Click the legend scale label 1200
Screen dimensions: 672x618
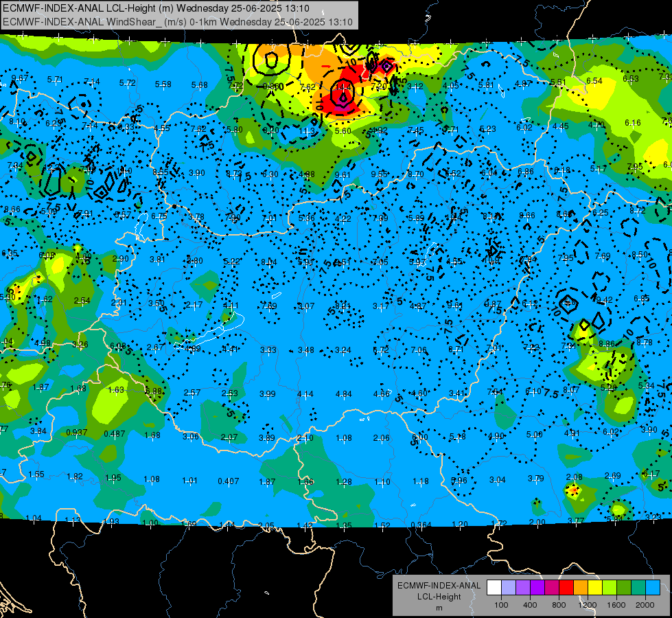pyautogui.click(x=587, y=605)
